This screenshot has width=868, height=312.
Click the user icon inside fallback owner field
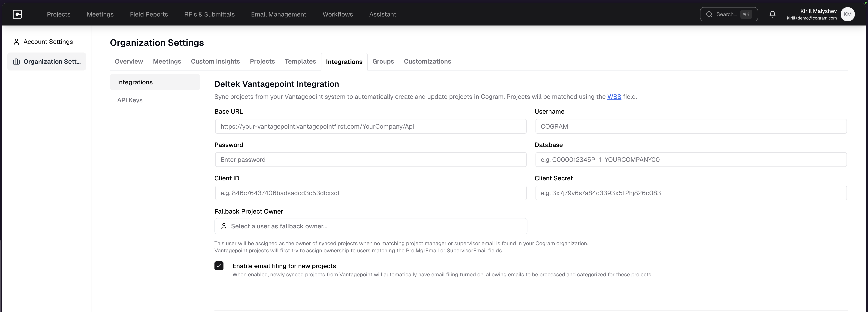(224, 226)
